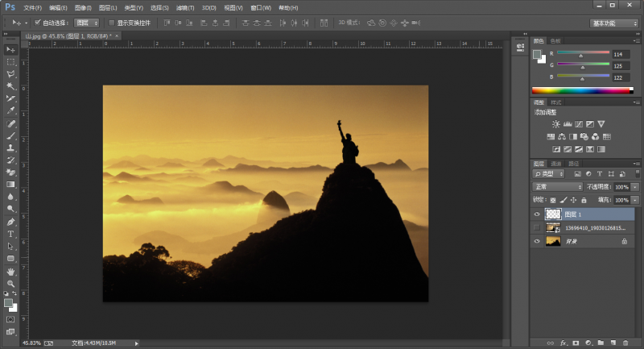Select the Type (T) tool
Screen dimensions: 644x349
[x=10, y=234]
